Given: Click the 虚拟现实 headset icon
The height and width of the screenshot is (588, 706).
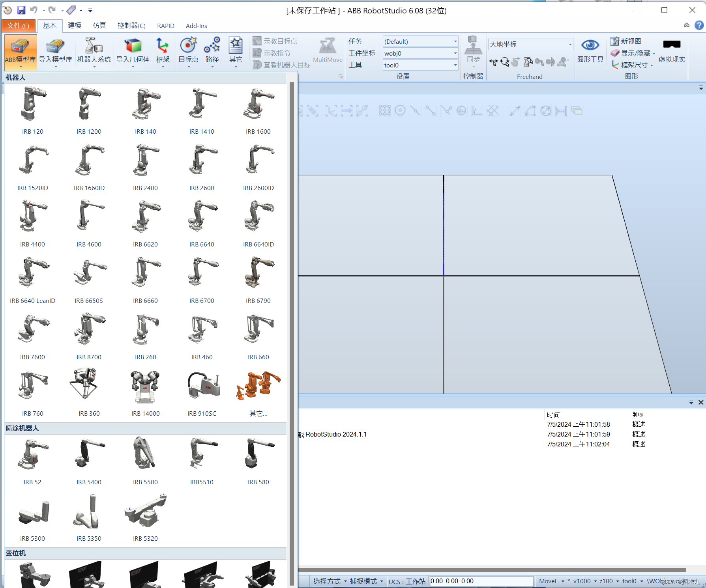Looking at the screenshot, I should click(672, 50).
